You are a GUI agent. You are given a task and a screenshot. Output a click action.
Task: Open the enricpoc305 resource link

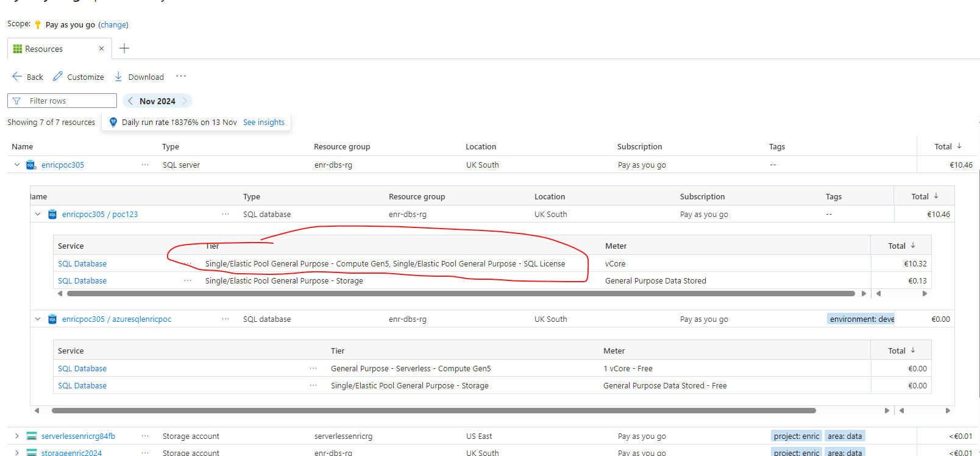tap(63, 165)
